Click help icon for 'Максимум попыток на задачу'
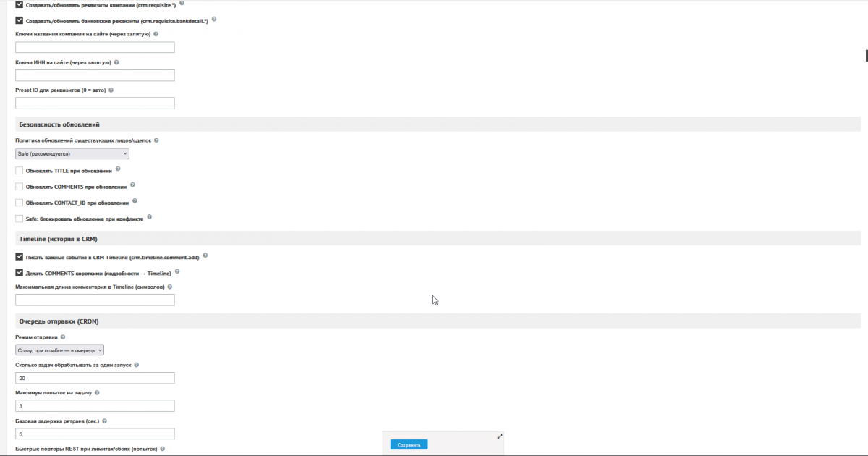This screenshot has height=456, width=868. click(x=97, y=392)
